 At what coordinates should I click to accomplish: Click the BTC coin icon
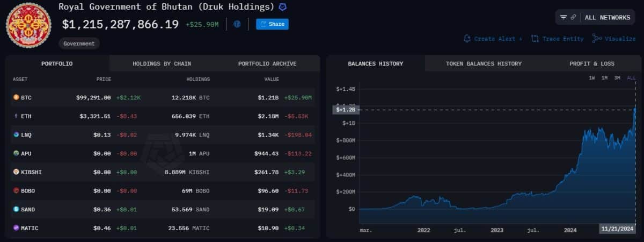(16, 97)
